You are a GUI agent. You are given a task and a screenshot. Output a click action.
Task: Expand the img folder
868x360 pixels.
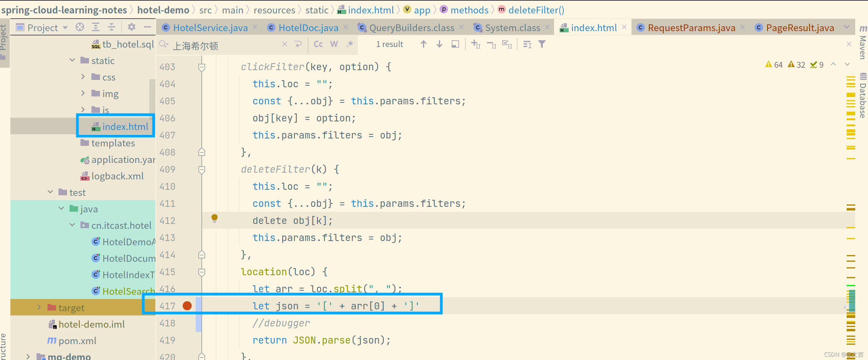[x=83, y=93]
